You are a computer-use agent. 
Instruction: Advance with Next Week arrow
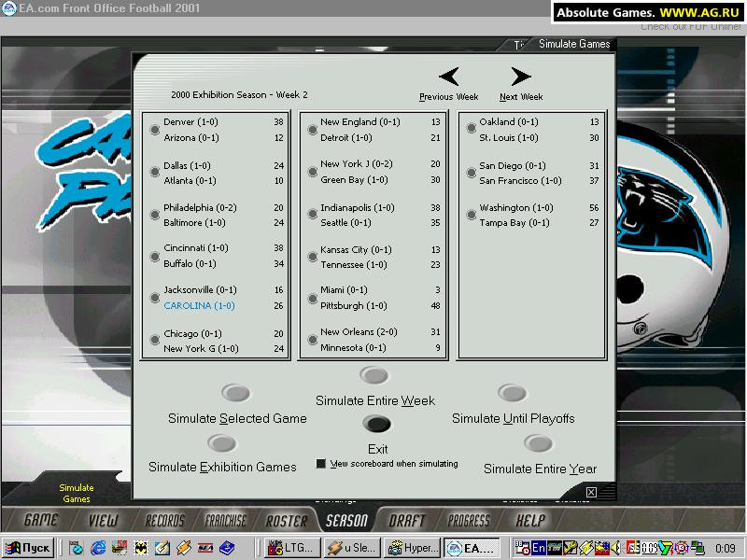coord(521,77)
